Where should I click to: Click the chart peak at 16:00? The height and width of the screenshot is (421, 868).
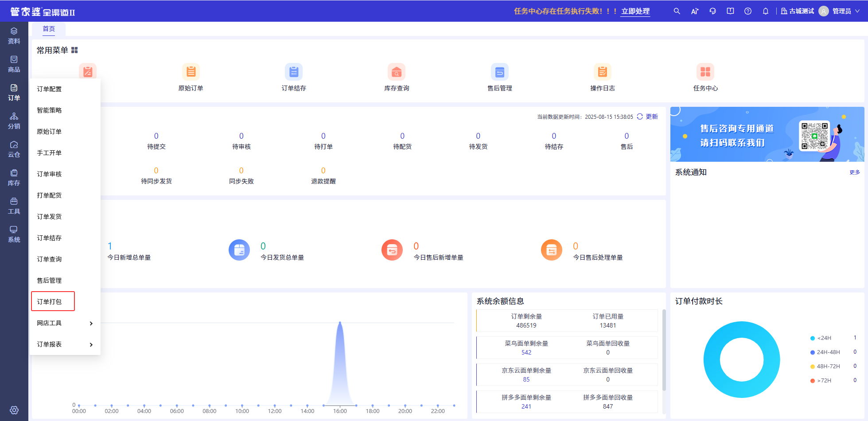point(340,323)
